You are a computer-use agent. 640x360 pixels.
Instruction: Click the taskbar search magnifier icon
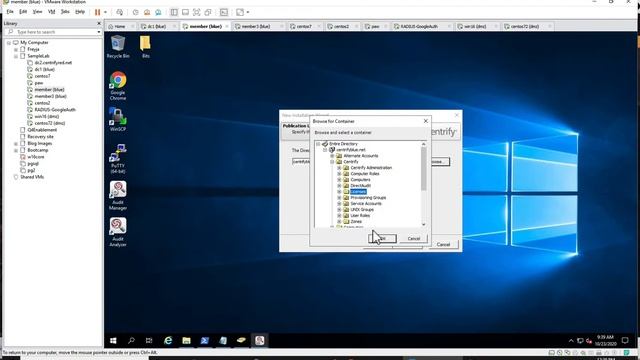131,340
